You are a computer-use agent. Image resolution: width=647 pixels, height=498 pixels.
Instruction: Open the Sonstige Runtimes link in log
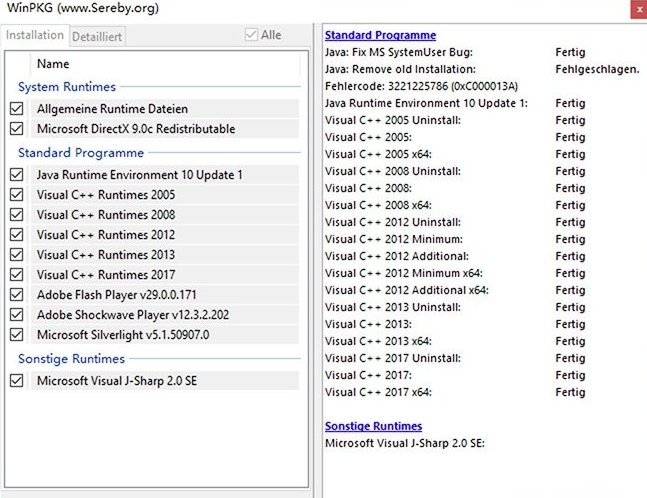click(x=373, y=426)
